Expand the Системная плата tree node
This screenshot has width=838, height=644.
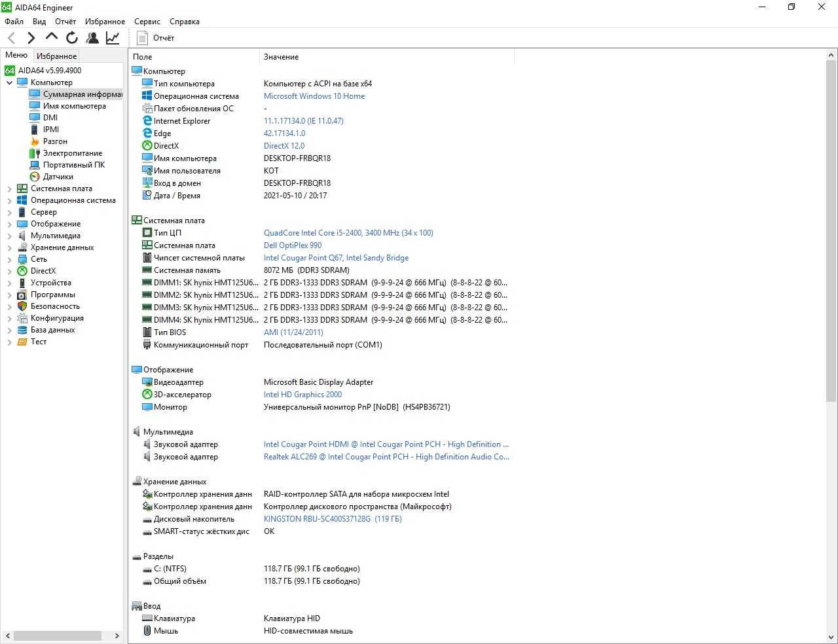[x=9, y=188]
